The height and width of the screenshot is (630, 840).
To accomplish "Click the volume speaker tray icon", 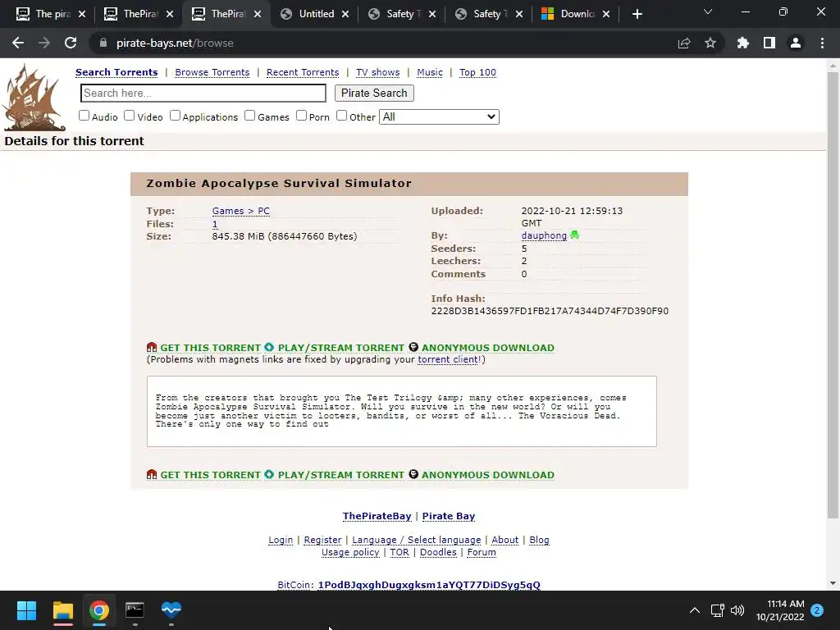I will [x=737, y=610].
